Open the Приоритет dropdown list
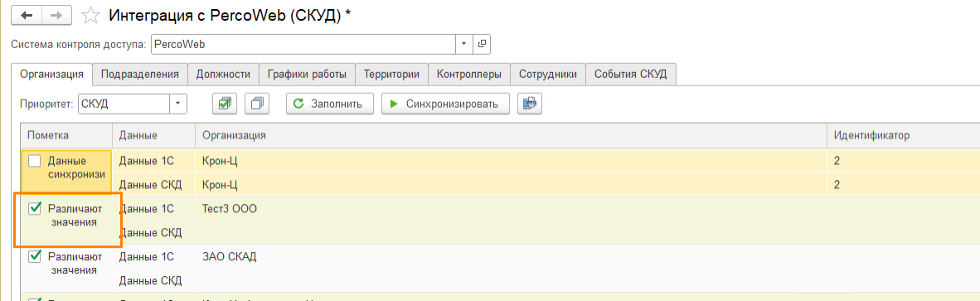Viewport: 980px width, 301px height. pos(179,104)
